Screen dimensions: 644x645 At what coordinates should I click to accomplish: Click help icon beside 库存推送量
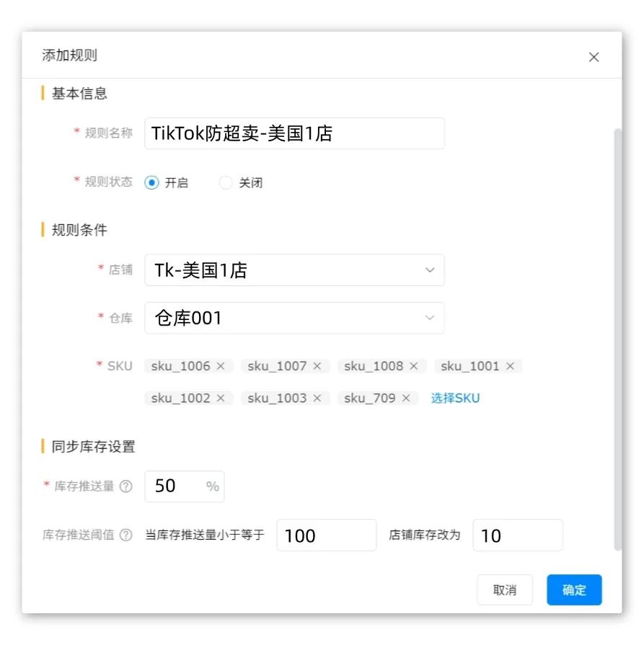126,486
